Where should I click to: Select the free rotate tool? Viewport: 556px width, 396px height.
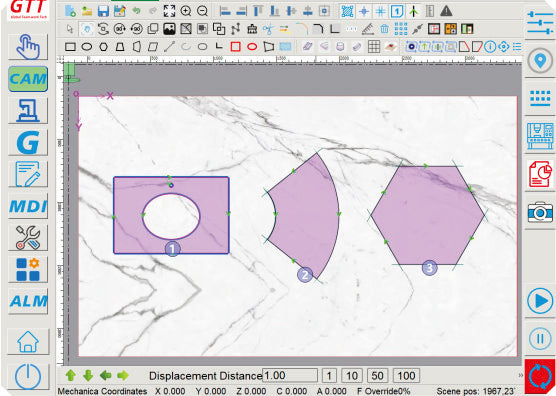click(x=103, y=29)
